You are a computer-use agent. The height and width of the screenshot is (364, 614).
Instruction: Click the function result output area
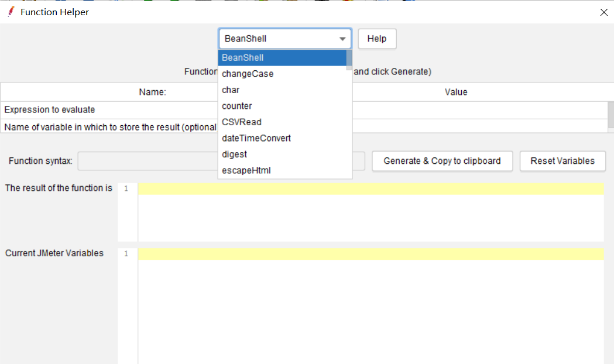click(x=371, y=212)
